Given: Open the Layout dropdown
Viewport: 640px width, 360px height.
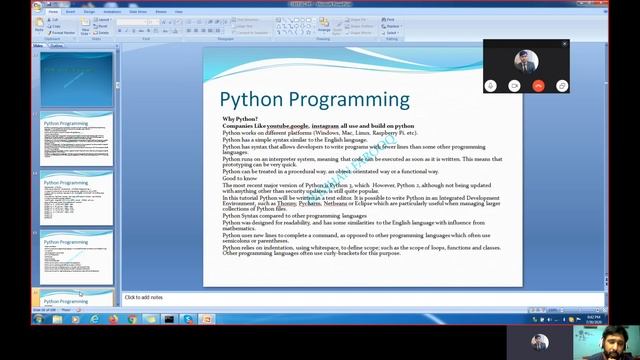Looking at the screenshot, I should (102, 20).
